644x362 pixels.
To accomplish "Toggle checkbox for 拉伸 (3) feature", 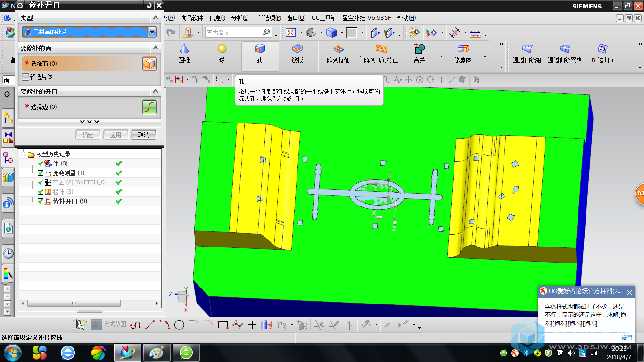I will pyautogui.click(x=40, y=192).
